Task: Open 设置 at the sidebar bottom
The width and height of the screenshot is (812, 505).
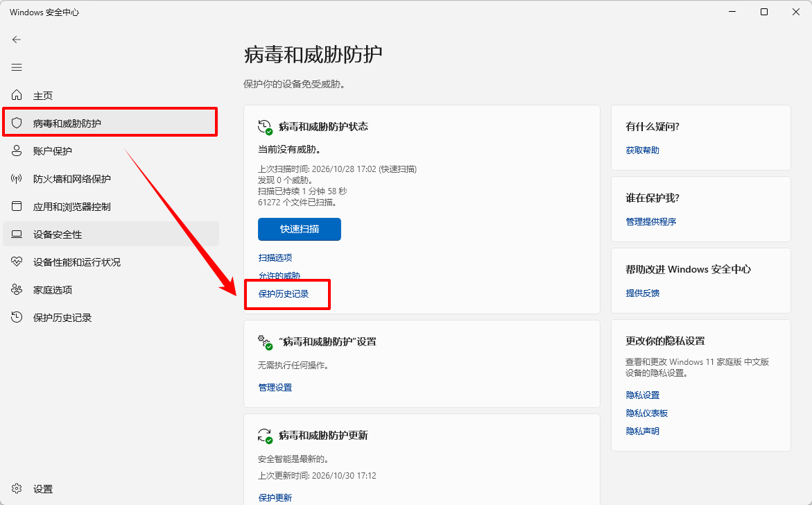Action: click(111, 489)
